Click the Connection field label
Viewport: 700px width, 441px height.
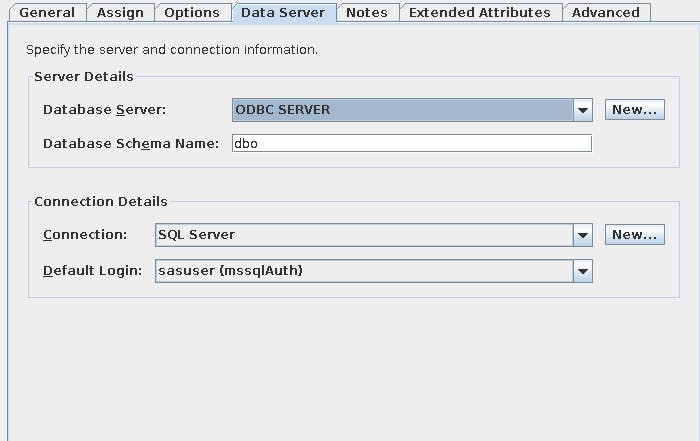85,235
